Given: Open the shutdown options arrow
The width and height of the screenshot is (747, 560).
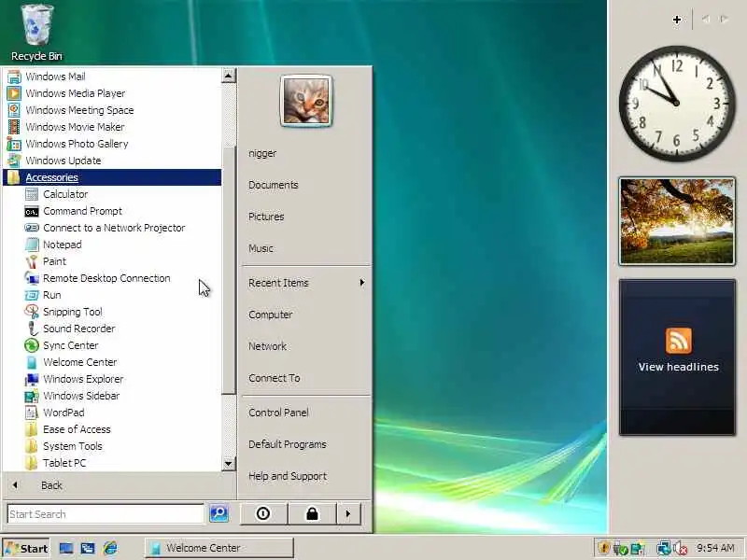Looking at the screenshot, I should [x=348, y=514].
